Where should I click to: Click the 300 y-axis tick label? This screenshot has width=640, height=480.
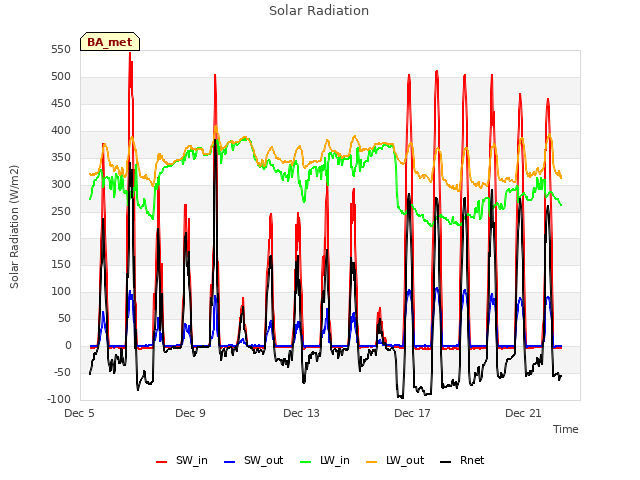point(61,184)
